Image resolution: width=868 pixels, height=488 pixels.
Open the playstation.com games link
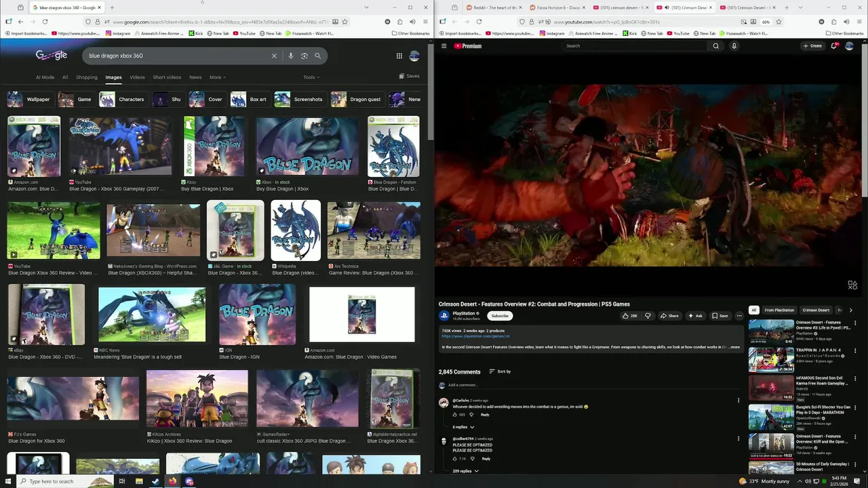(476, 336)
